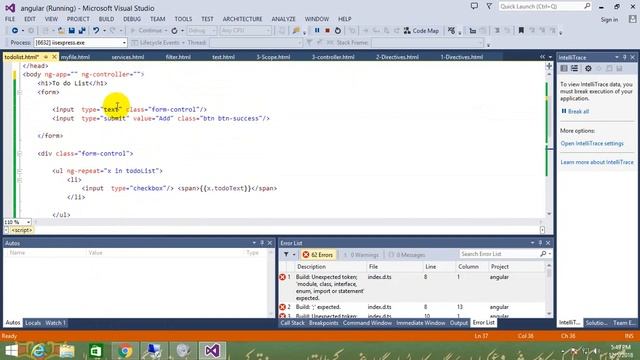Viewport: 640px width, 360px height.
Task: Pin the Error List panel
Action: pyautogui.click(x=540, y=243)
